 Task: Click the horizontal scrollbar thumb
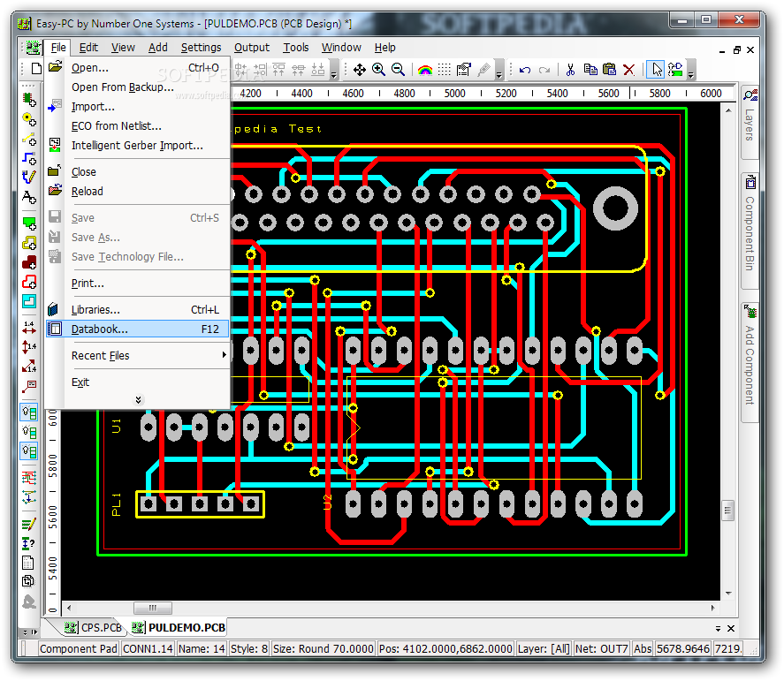click(153, 608)
